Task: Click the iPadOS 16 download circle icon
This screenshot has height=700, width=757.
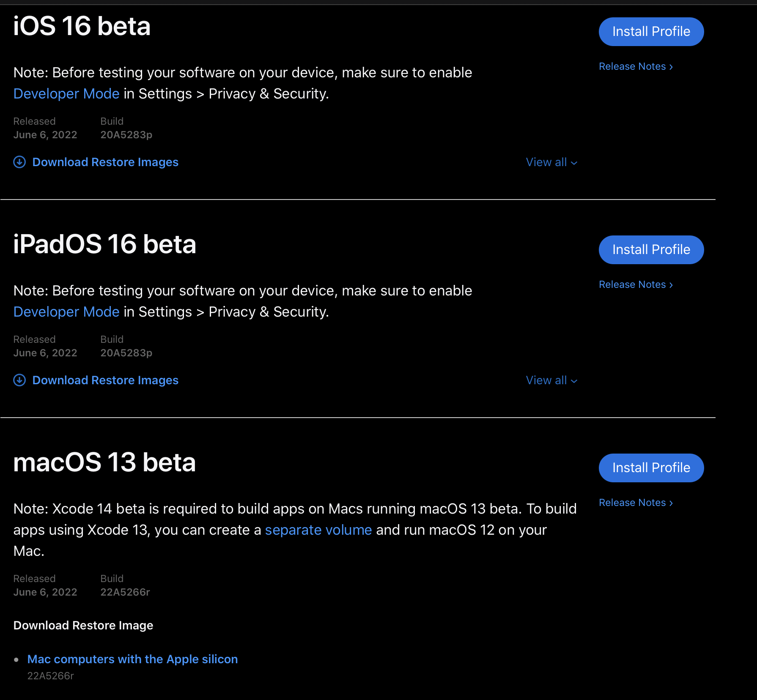Action: click(x=19, y=380)
